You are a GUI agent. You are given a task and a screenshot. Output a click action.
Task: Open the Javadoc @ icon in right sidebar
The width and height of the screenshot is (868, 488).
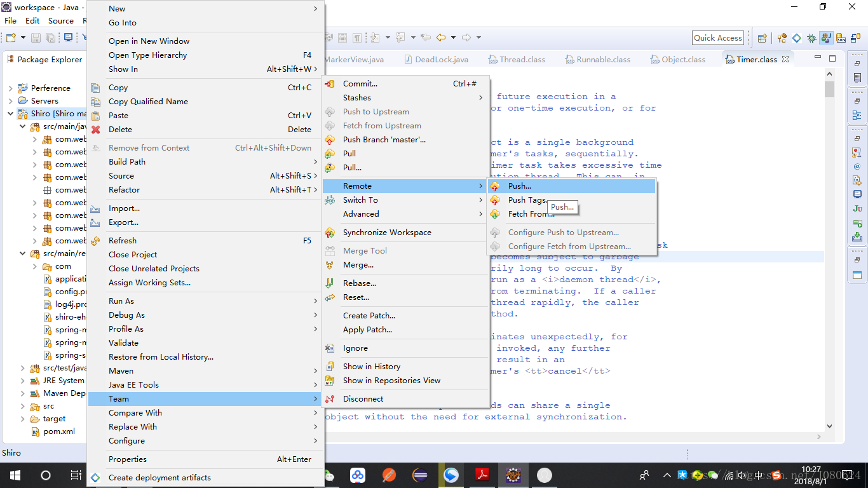[x=857, y=166]
